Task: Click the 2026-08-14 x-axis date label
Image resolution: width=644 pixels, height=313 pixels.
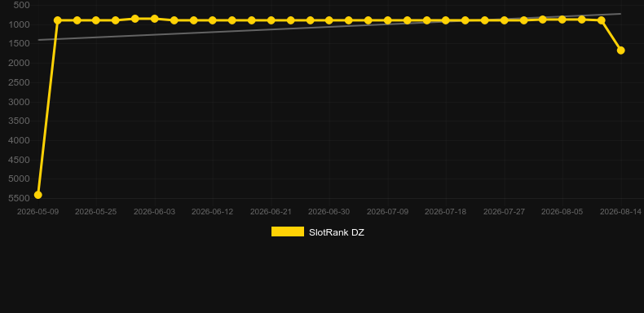Action: coord(620,212)
